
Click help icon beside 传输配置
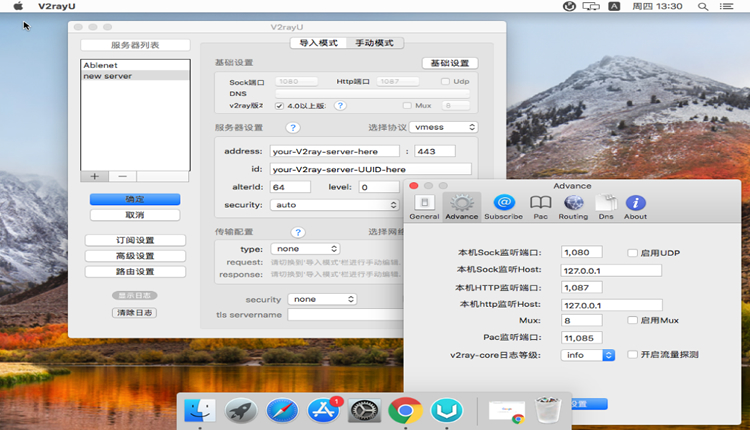pos(298,232)
